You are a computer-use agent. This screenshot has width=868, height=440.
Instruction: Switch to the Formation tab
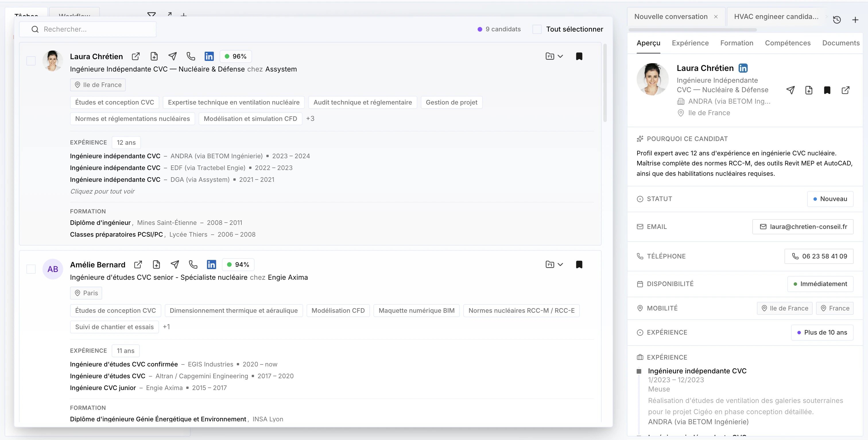pos(737,43)
